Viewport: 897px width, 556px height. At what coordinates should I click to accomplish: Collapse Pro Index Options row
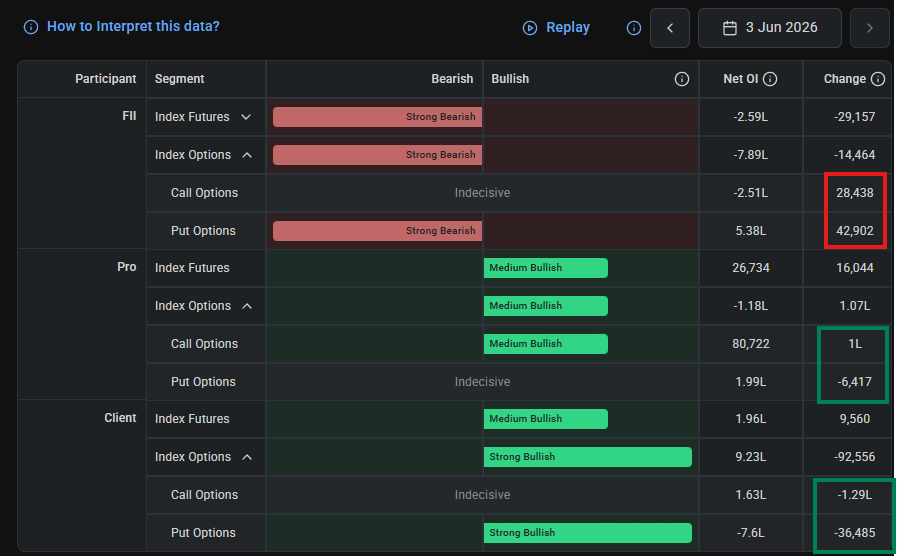click(x=247, y=306)
